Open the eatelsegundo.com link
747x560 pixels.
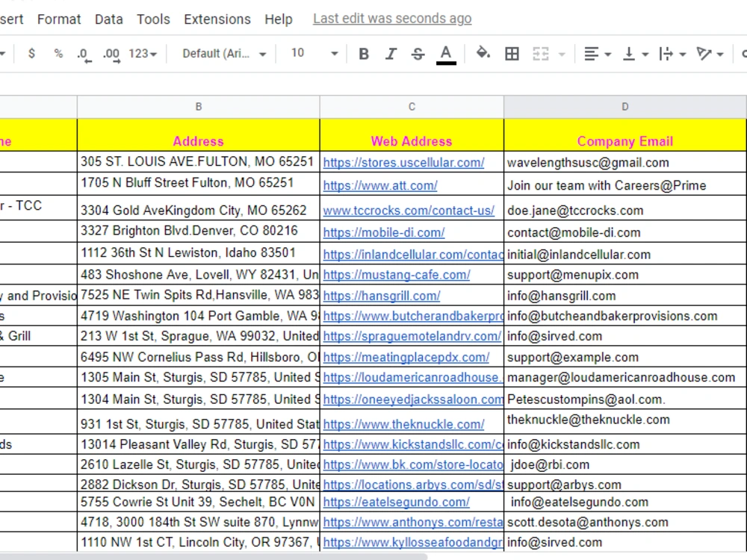(396, 502)
